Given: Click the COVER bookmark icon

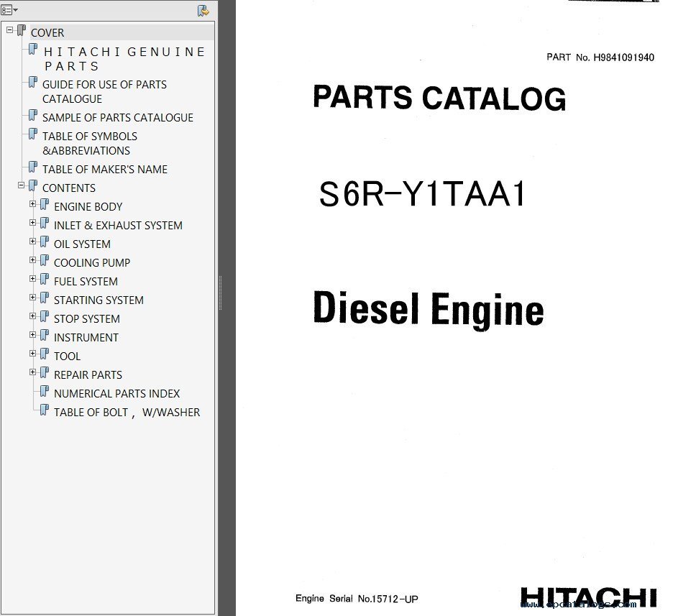Looking at the screenshot, I should (x=22, y=30).
